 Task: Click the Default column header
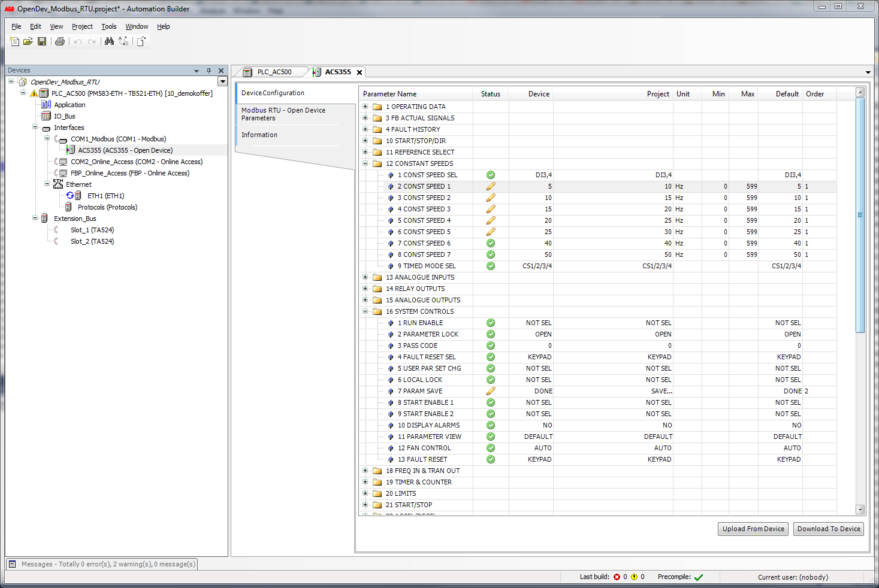(780, 94)
